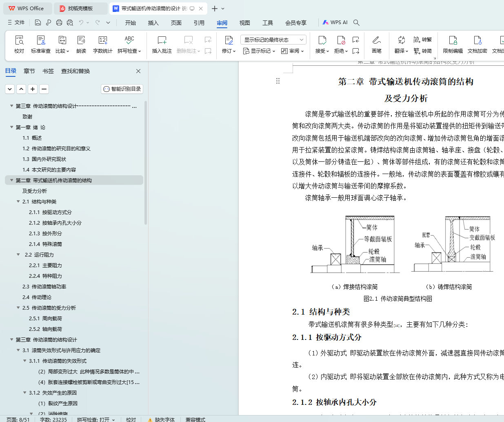Run 标准审查 standard review

pyautogui.click(x=41, y=44)
